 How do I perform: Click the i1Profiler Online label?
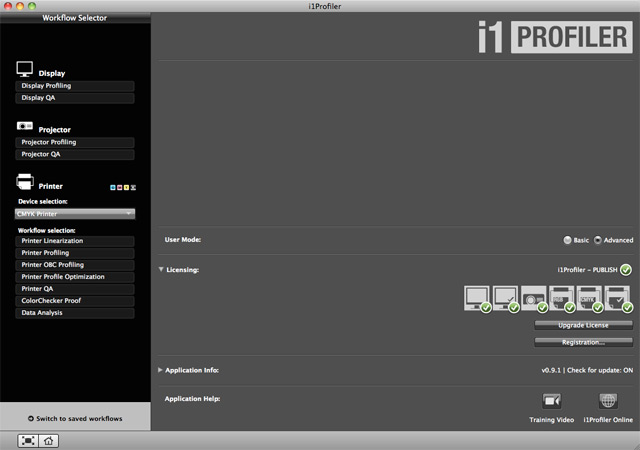(x=608, y=420)
